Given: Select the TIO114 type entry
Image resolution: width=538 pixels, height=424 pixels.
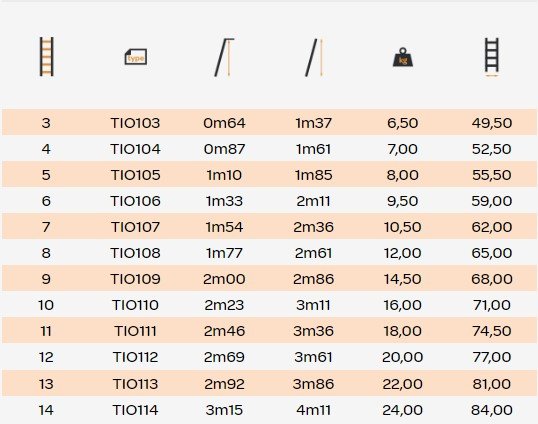Looking at the screenshot, I should click(135, 410).
